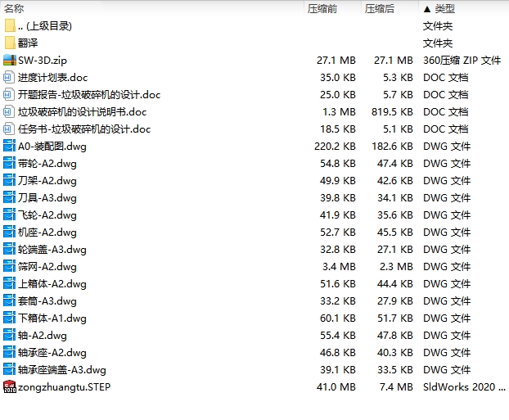Viewport: 509px width, 420px height.
Task: Select the file name zongzhuangtu.STEP
Action: [64, 387]
